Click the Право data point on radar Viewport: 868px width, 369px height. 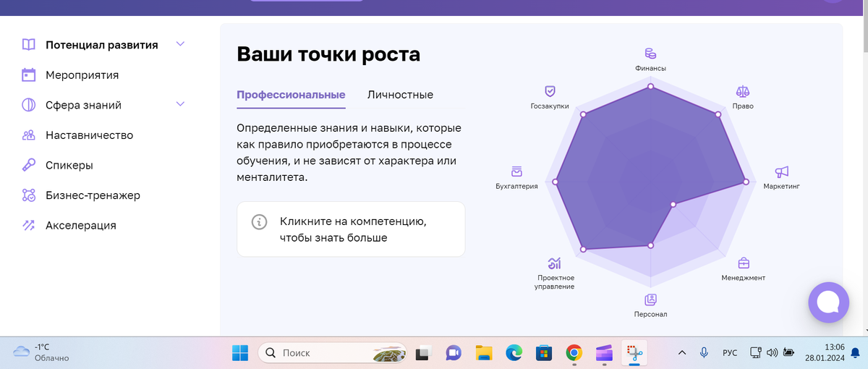pos(718,114)
